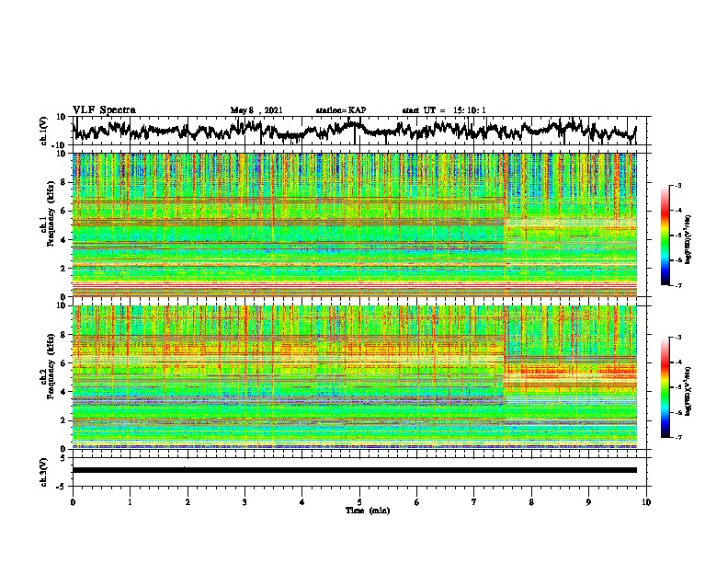This screenshot has height=563, width=728.
Task: Click the "start UT = 15:10:1" text
Action: point(444,110)
